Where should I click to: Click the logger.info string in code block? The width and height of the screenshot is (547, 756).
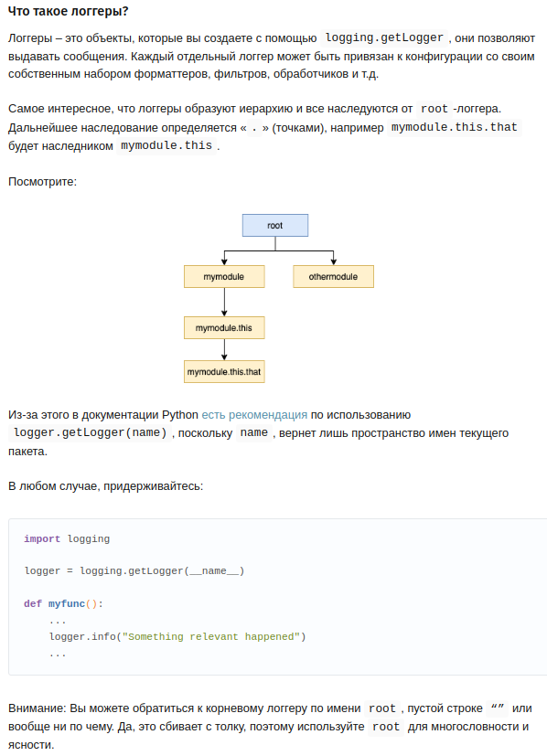[214, 636]
